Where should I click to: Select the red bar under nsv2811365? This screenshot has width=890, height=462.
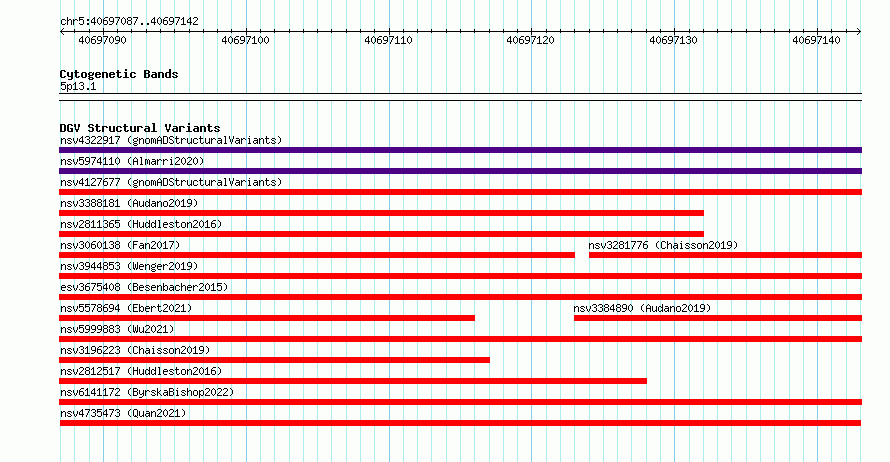coord(381,234)
